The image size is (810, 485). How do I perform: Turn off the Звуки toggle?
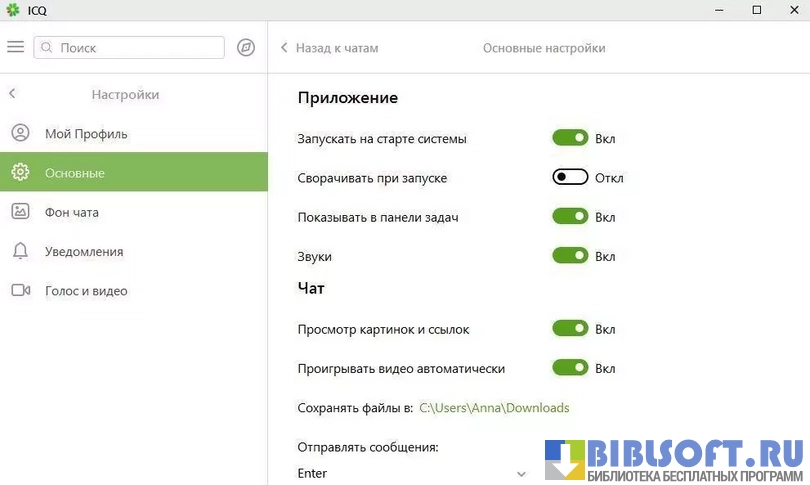570,256
